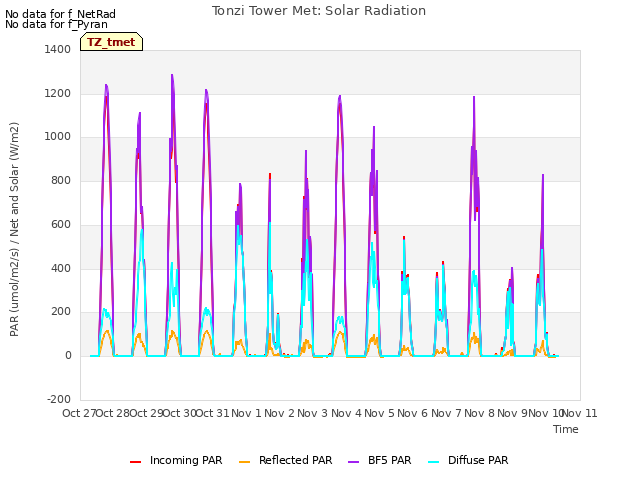Click the BF5 PAR spike on Nov 8

[474, 97]
